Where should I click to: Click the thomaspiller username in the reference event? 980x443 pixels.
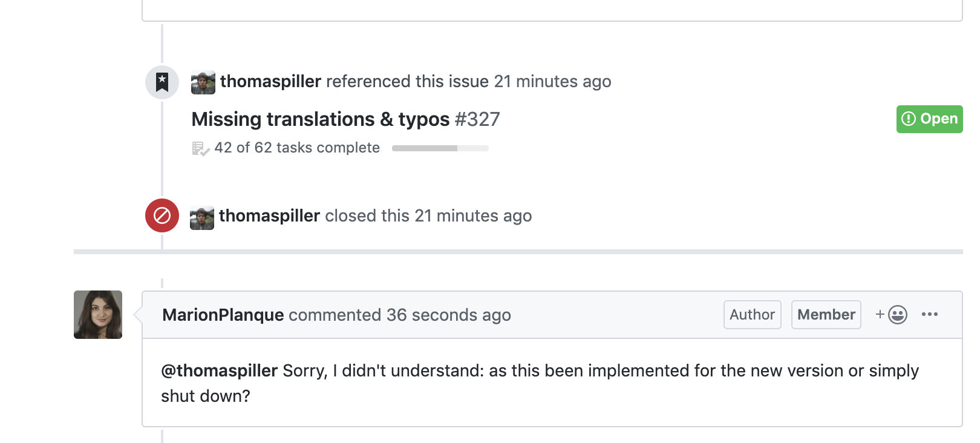coord(270,81)
